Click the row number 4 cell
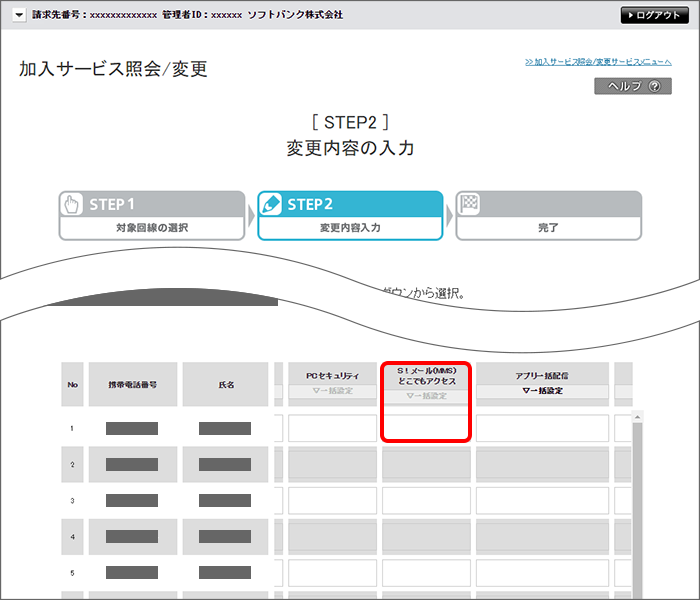Screen dimensions: 700x600 coord(72,537)
